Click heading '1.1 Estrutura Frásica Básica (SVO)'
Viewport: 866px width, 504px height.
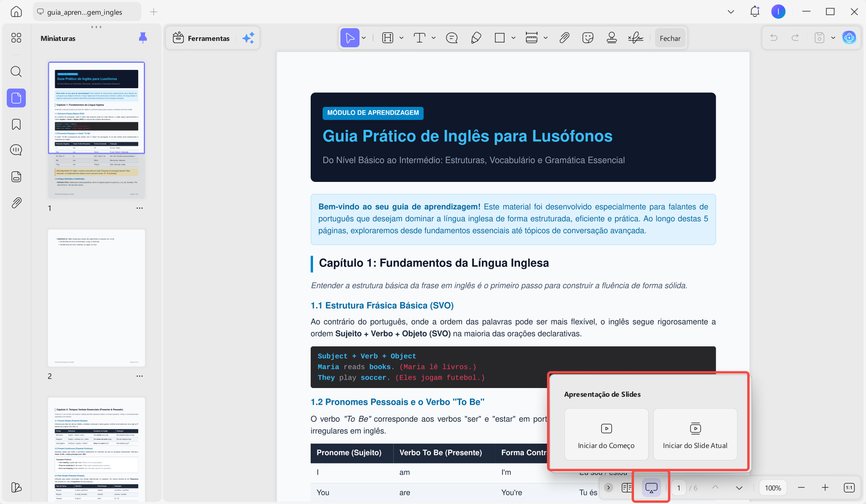click(x=382, y=305)
